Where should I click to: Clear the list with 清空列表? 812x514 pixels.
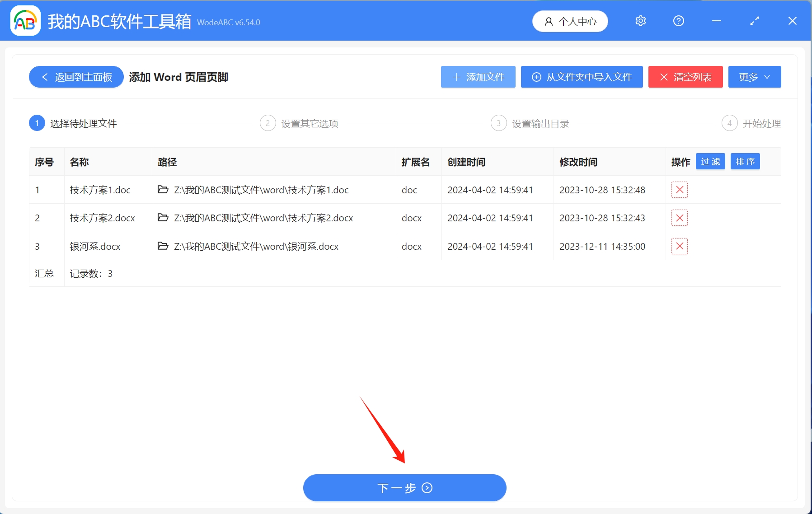685,77
